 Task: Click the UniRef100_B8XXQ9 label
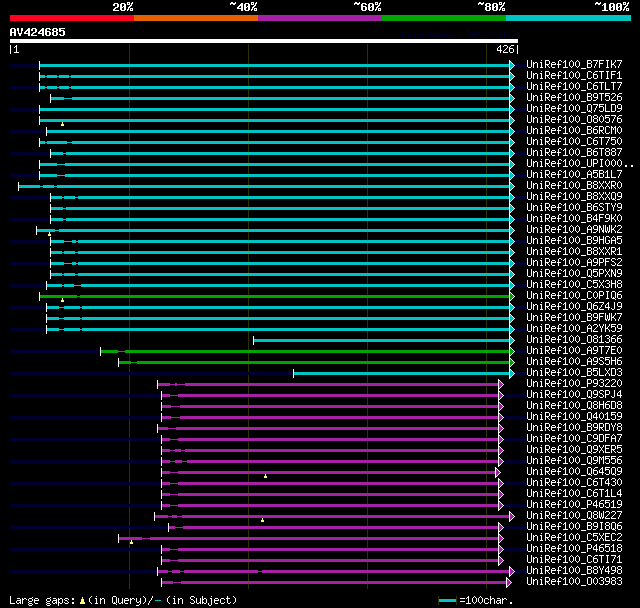[x=574, y=197]
